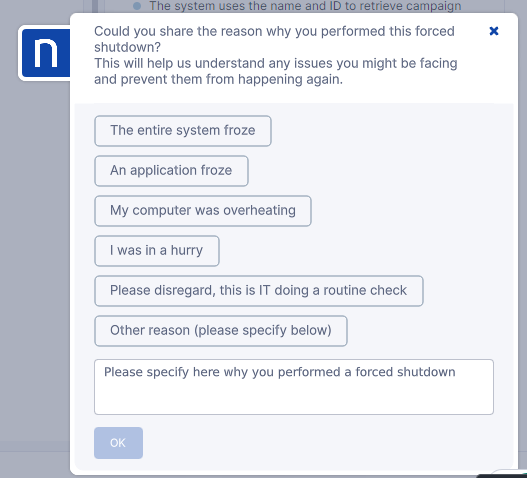The width and height of the screenshot is (527, 478).
Task: Choose 'An application froze' reason
Action: 171,171
